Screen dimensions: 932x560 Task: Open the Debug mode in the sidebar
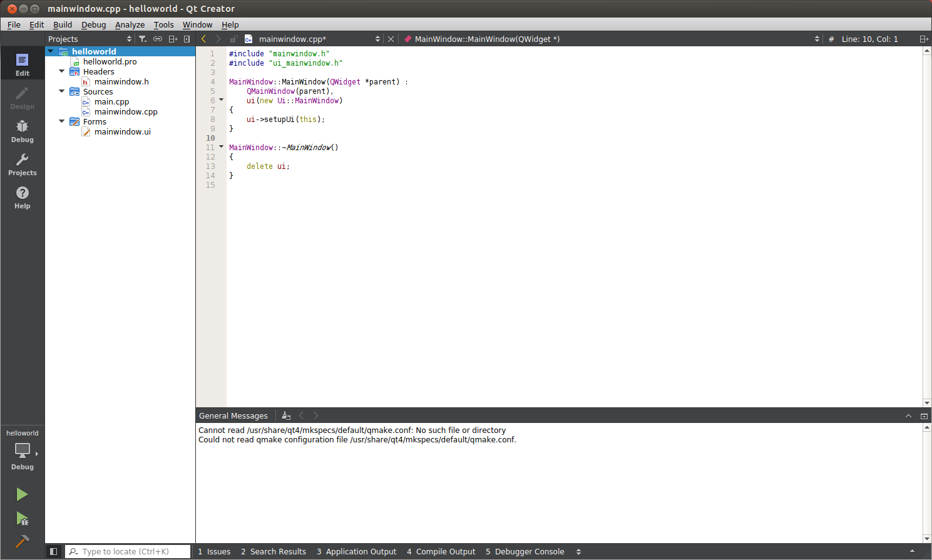coord(23,131)
